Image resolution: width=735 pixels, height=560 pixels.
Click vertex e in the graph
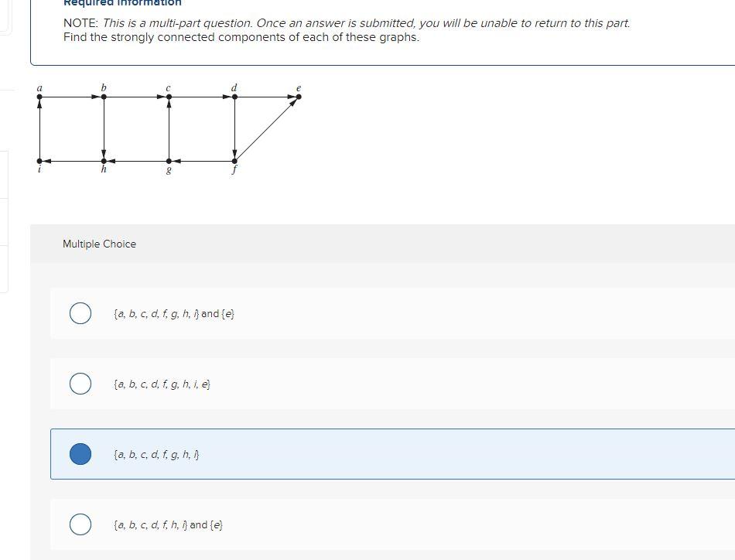(x=298, y=96)
